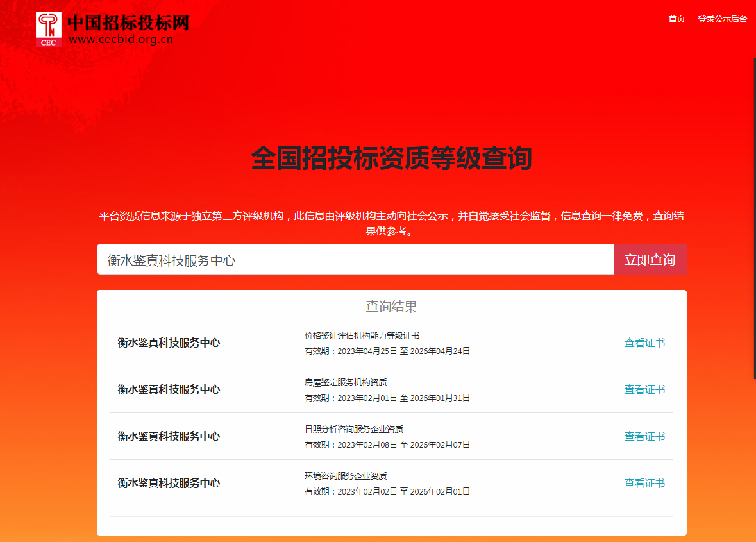Viewport: 756px width, 542px height.
Task: Open the 登录公示后台 menu link
Action: pos(722,19)
